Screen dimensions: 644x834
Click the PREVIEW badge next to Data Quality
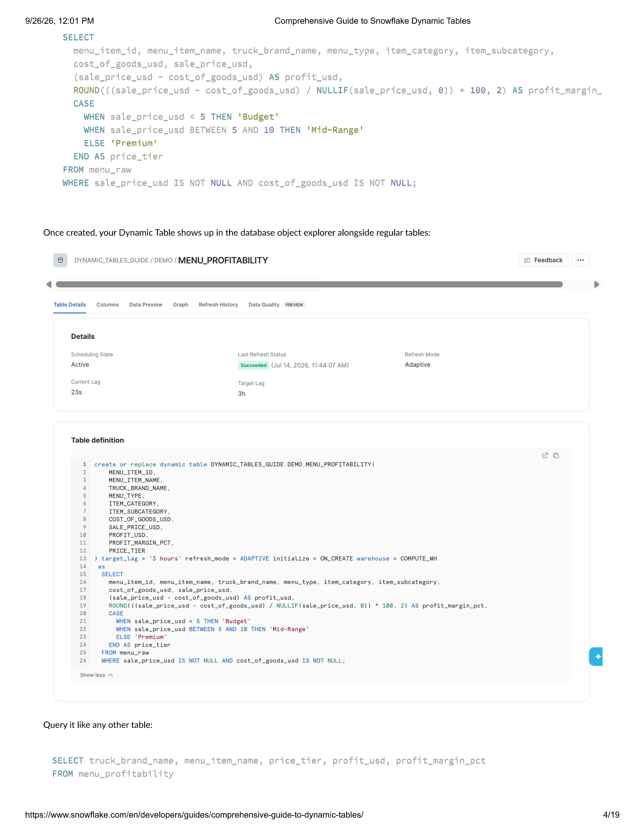[x=294, y=305]
